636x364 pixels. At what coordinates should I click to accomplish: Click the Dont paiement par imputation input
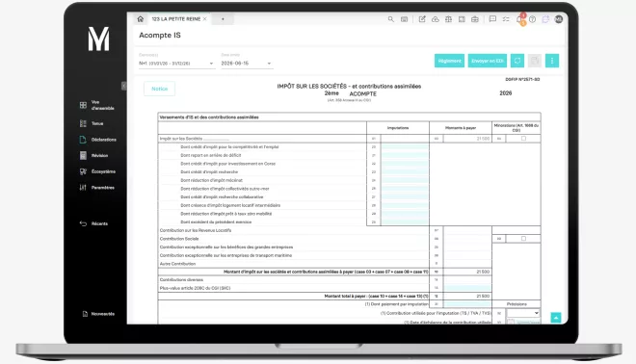467,304
